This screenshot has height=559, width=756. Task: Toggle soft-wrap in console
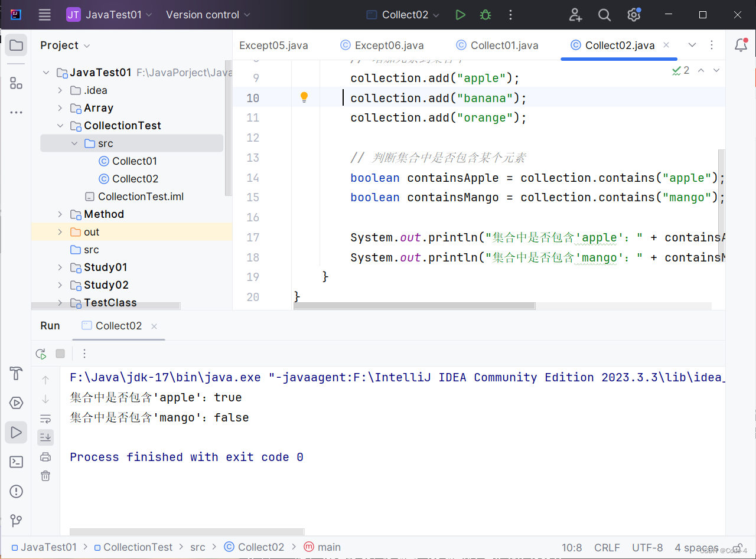(45, 419)
